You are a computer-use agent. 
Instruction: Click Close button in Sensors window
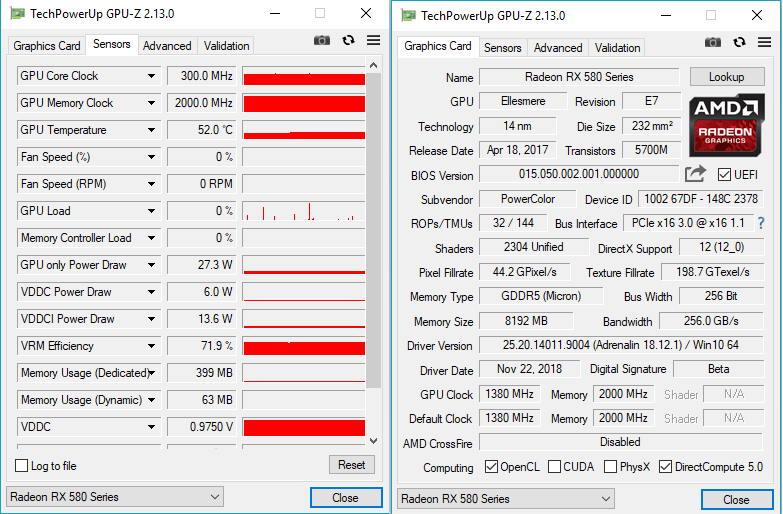coord(346,498)
